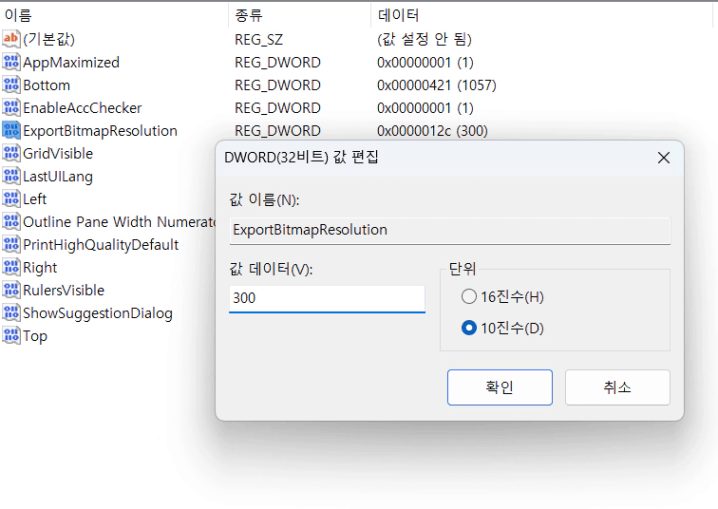718x509 pixels.
Task: Click the 값 이름 field showing ExportBitmapResolution
Action: point(450,230)
